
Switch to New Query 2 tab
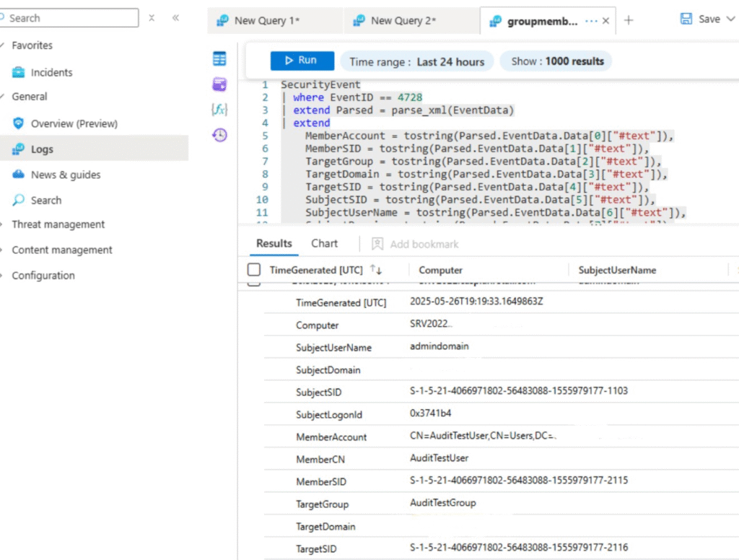[411, 21]
